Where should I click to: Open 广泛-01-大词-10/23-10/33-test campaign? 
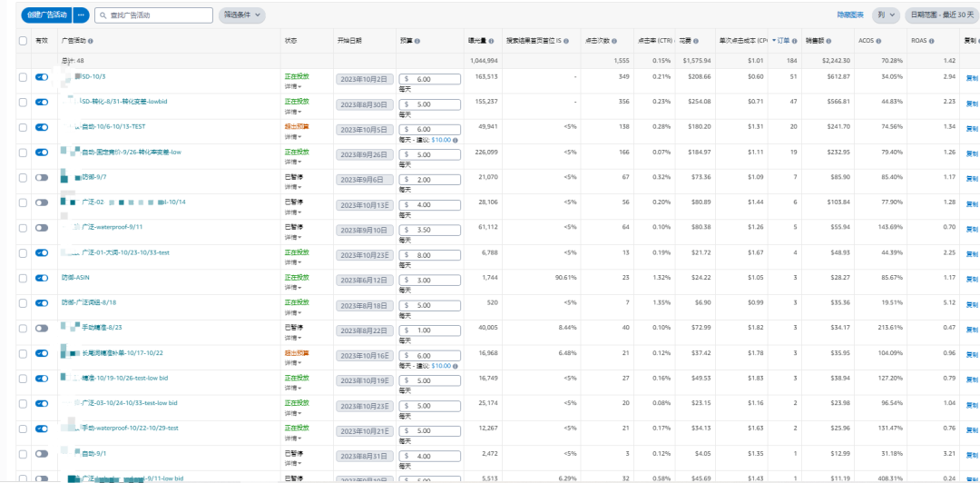125,252
